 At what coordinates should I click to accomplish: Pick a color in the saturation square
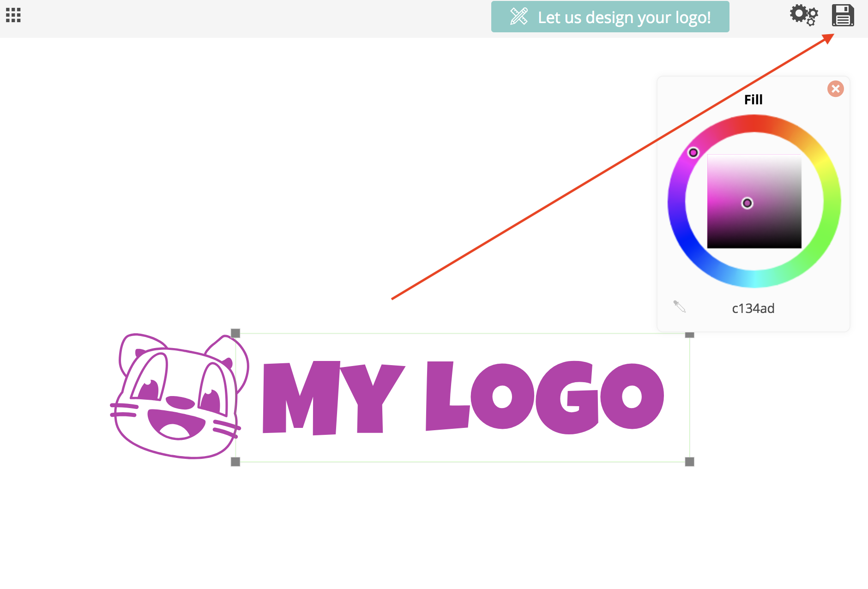tap(754, 201)
